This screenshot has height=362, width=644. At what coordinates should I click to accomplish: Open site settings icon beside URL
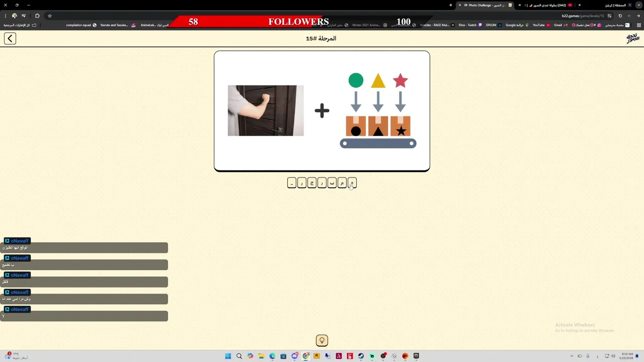pos(609,16)
